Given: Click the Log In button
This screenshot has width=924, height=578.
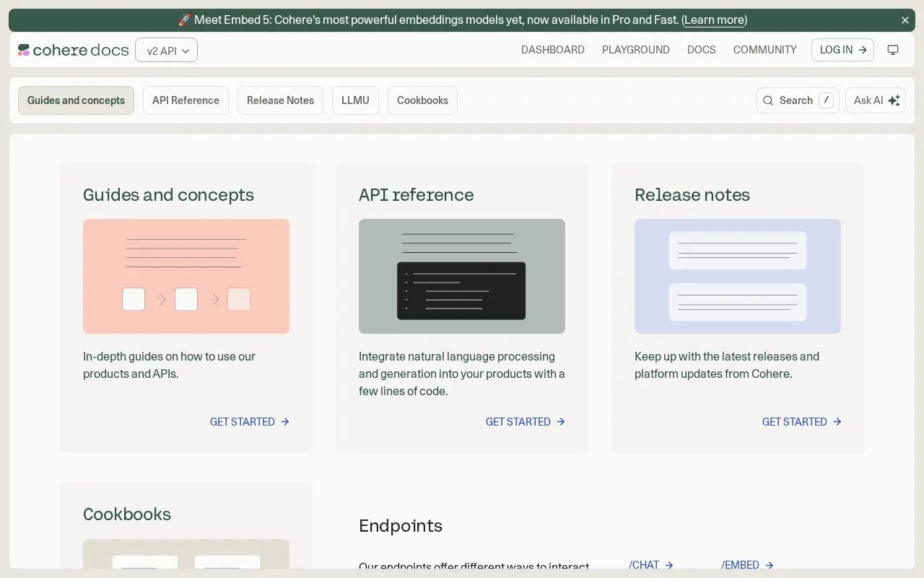Looking at the screenshot, I should tap(843, 50).
